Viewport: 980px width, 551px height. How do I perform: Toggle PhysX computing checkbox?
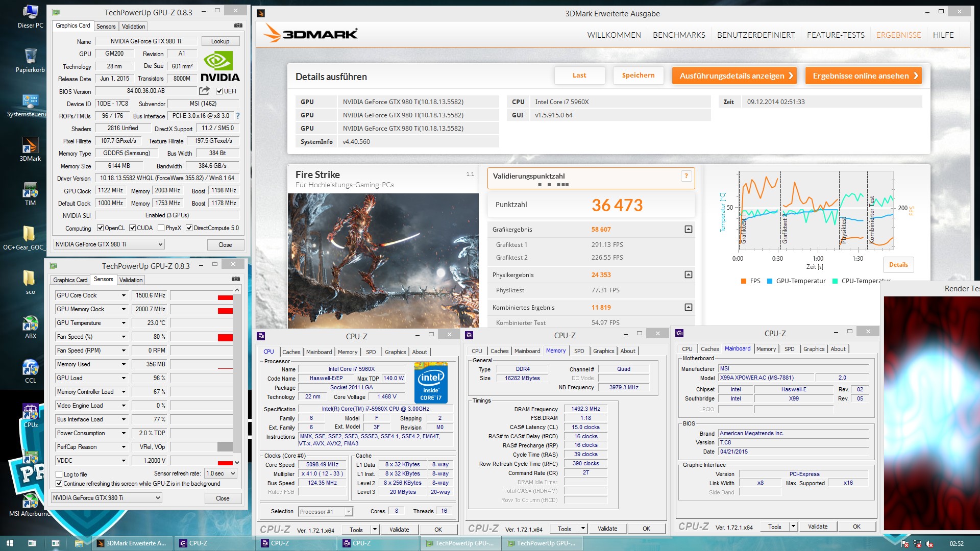click(x=161, y=228)
